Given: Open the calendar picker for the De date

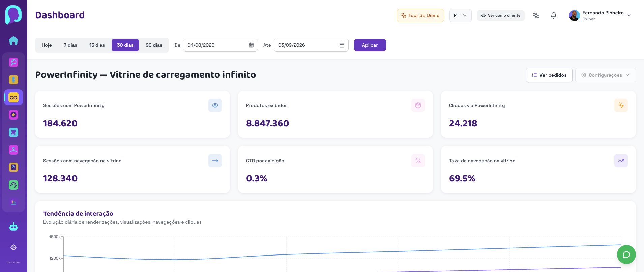Looking at the screenshot, I should point(251,45).
